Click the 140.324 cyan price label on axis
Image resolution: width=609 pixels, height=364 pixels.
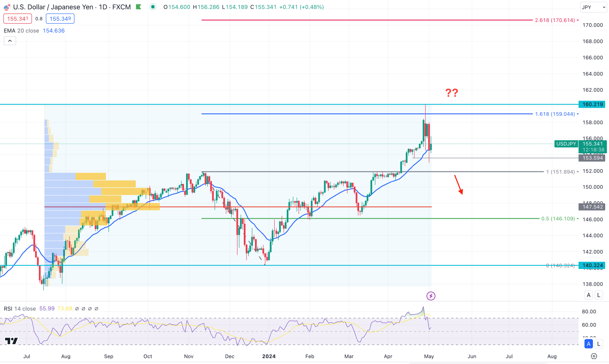coord(592,265)
